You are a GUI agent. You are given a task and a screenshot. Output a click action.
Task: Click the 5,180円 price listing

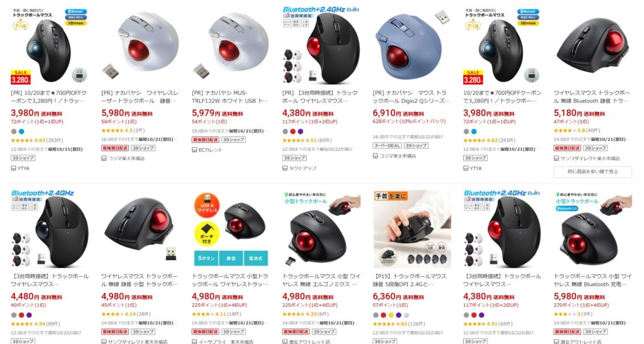pyautogui.click(x=570, y=113)
